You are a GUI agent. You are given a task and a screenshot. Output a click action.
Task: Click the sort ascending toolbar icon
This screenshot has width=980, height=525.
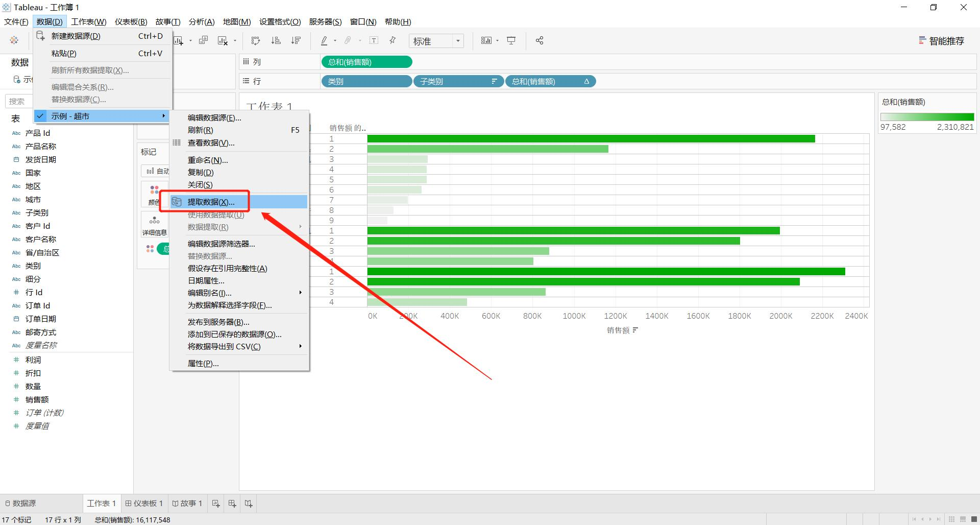click(276, 40)
